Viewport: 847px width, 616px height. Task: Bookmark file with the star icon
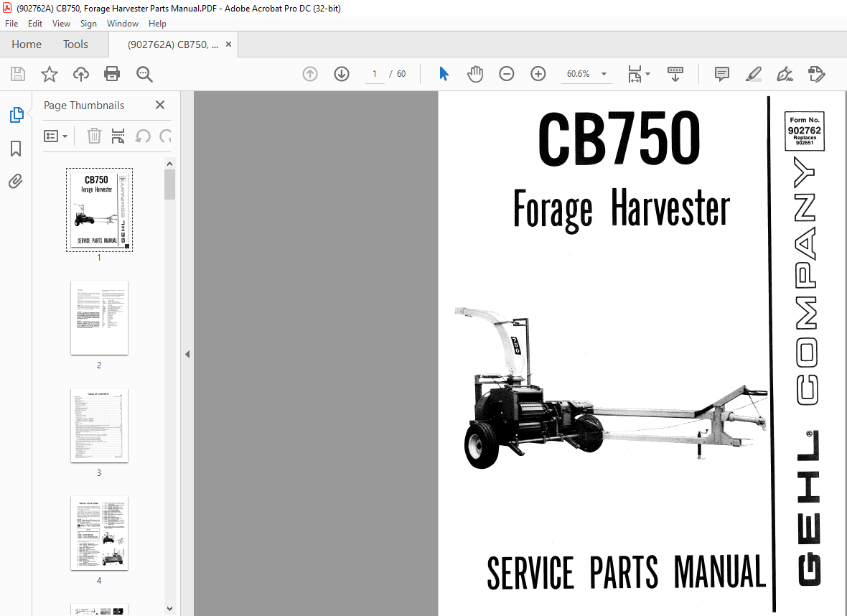pyautogui.click(x=49, y=74)
